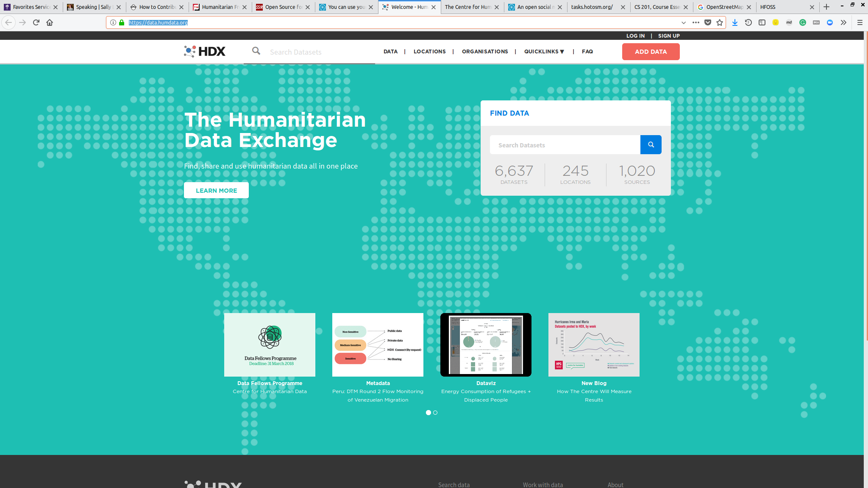Click the footer About link

pyautogui.click(x=615, y=485)
